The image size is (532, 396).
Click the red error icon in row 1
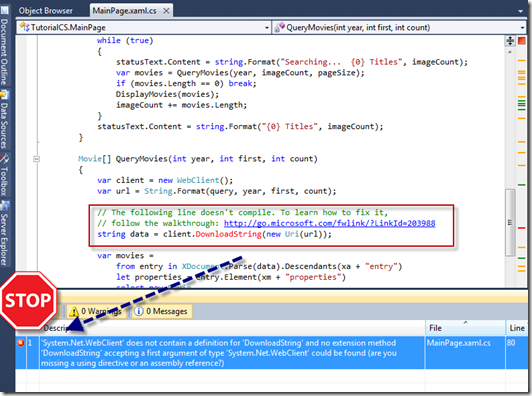coord(21,343)
